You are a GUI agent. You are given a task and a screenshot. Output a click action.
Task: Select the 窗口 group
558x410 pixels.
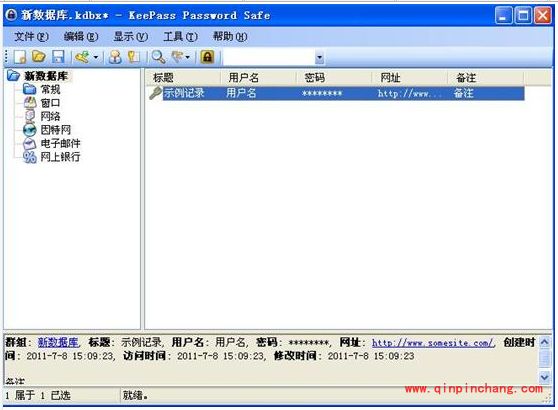(x=50, y=103)
